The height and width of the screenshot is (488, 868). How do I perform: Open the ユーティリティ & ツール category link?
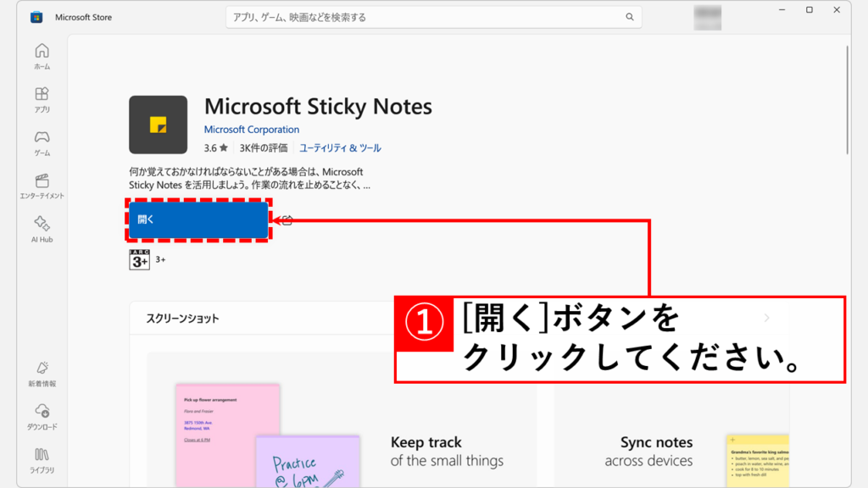(x=340, y=147)
